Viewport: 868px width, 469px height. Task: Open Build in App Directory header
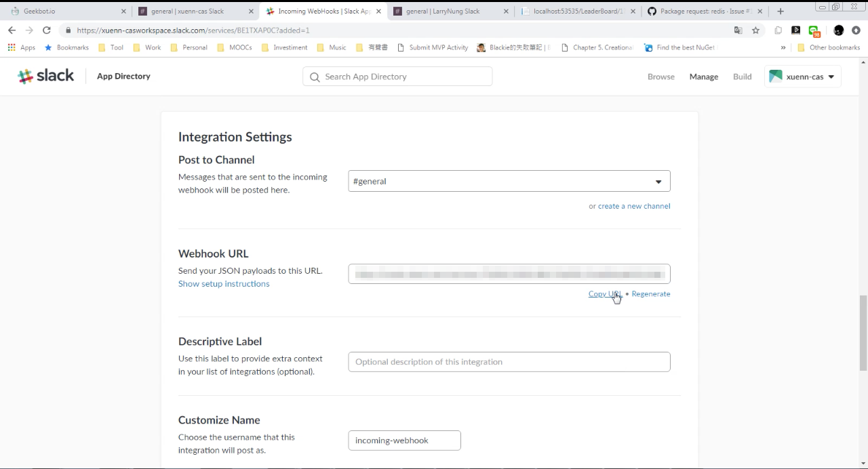click(743, 77)
